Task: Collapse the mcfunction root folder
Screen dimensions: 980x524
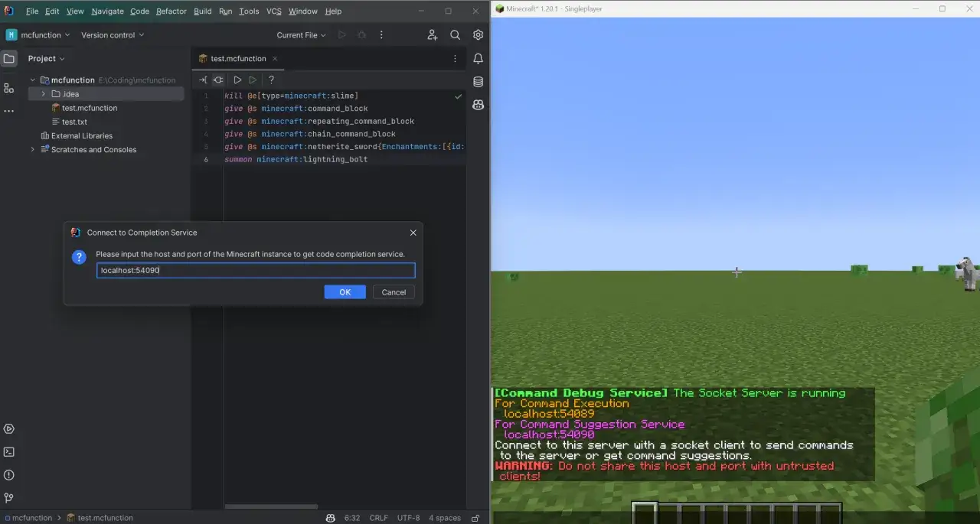Action: (33, 80)
